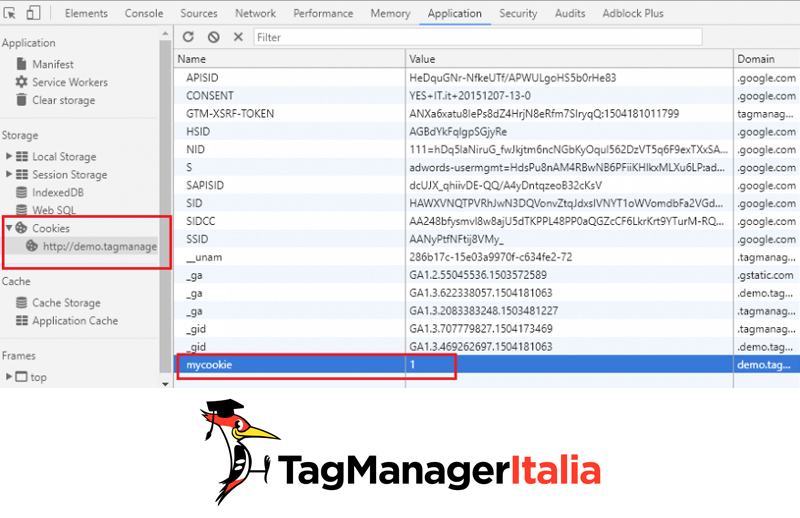Click the Cookies cookie icon
Screen dimensions: 800x518
(21, 228)
